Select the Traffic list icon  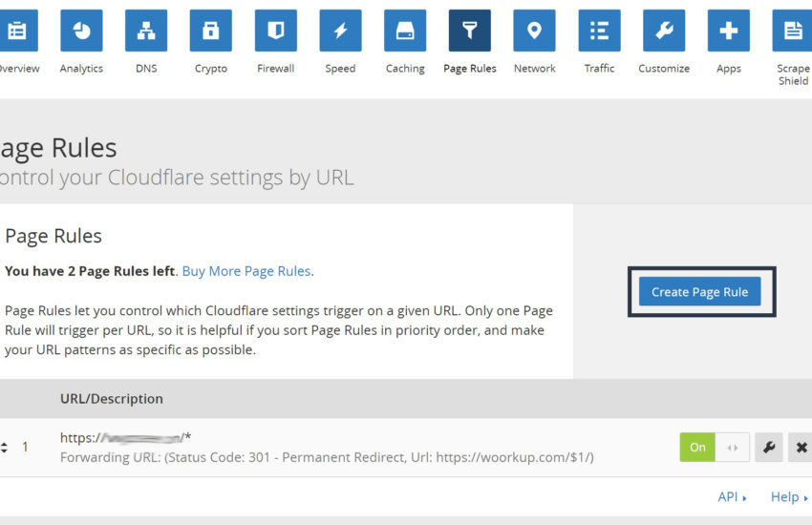(x=599, y=31)
